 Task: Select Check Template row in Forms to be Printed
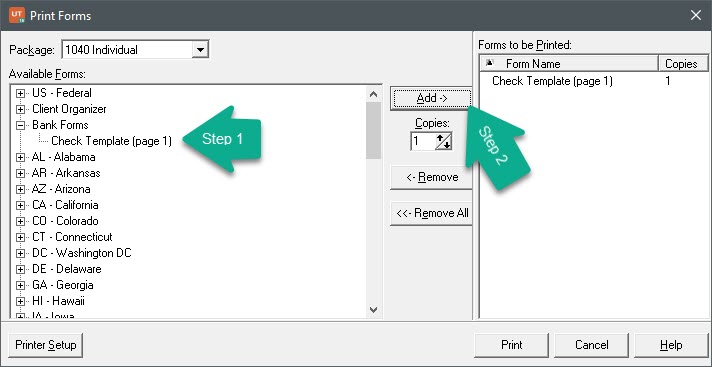[593, 81]
